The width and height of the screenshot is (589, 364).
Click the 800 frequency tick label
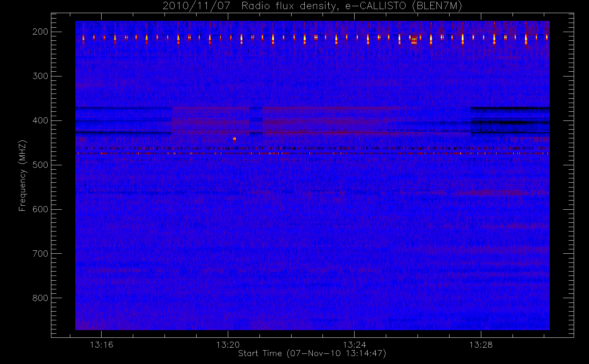click(40, 298)
